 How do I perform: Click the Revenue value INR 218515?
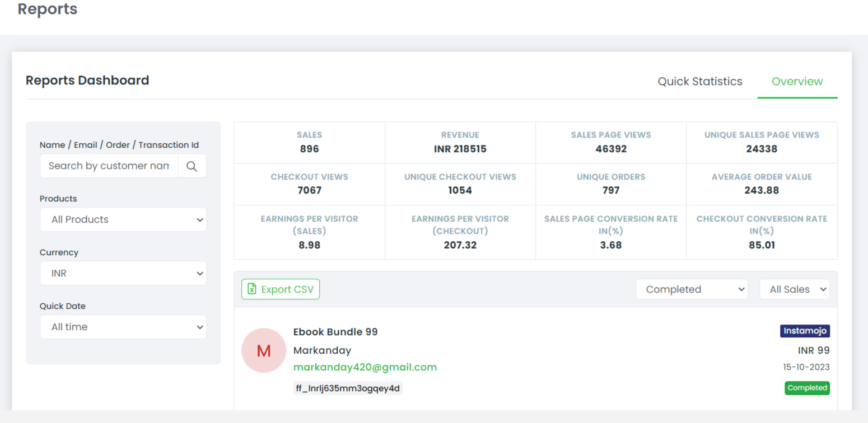pyautogui.click(x=460, y=149)
